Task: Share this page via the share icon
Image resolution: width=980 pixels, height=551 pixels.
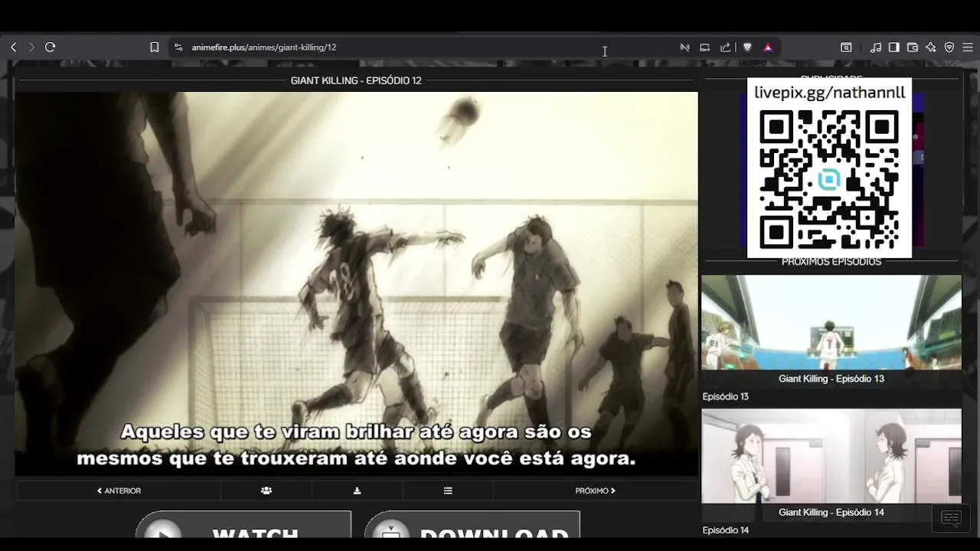Action: point(725,47)
